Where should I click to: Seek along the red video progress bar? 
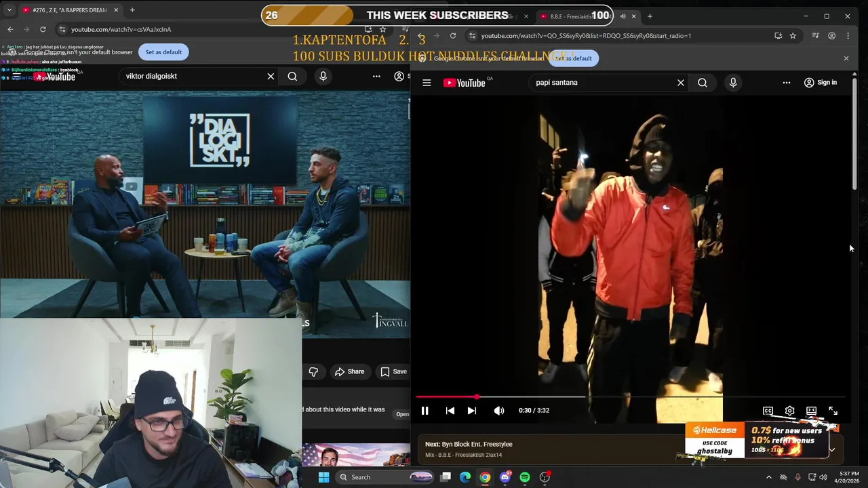(x=631, y=396)
